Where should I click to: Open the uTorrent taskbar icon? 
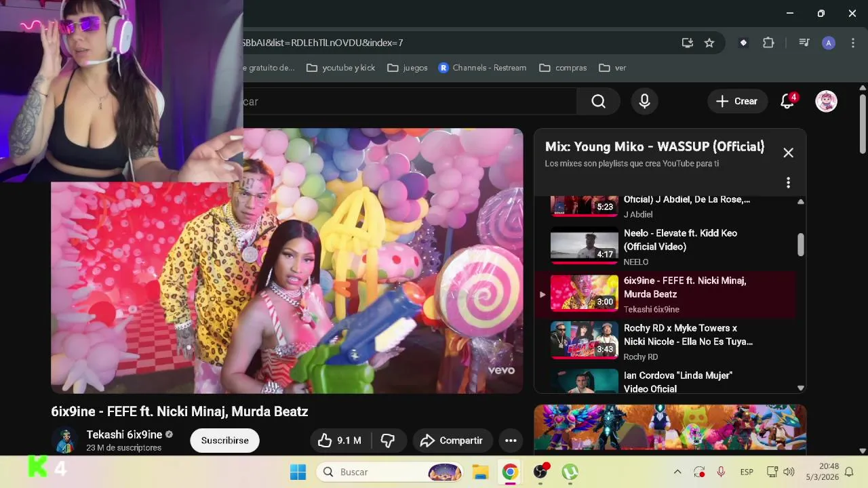tap(570, 472)
